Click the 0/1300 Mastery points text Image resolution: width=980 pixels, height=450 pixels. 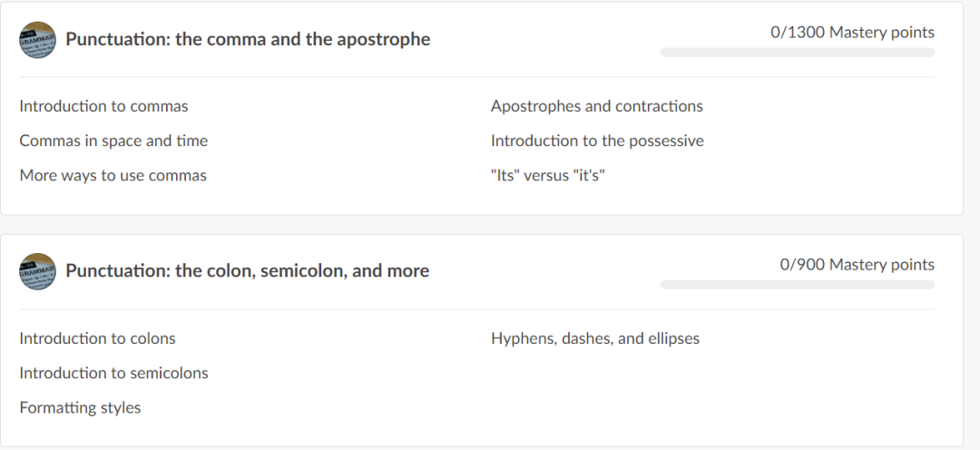click(852, 33)
